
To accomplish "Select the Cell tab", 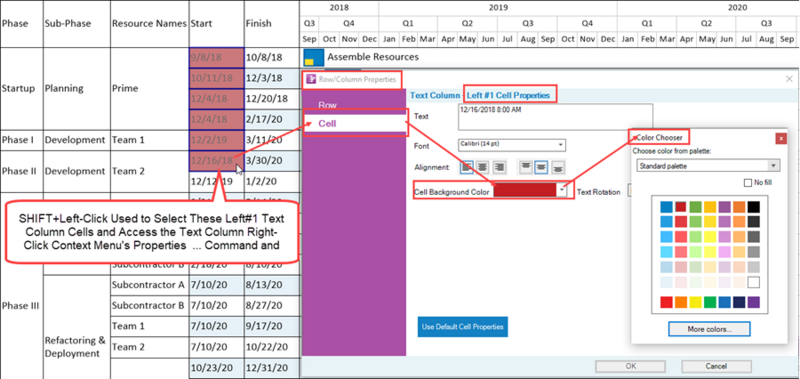I will [356, 123].
